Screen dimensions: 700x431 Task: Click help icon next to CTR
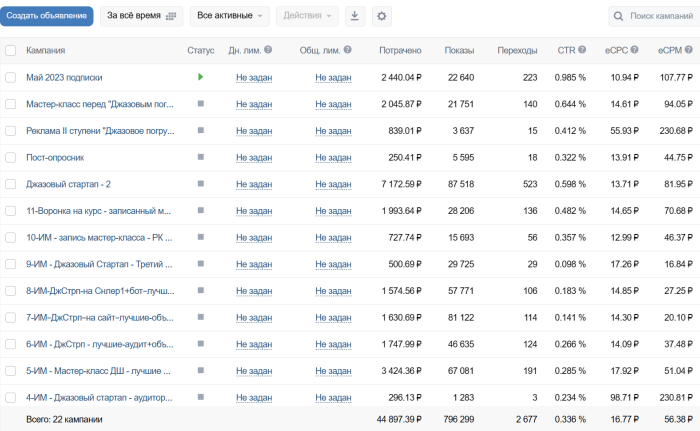(582, 50)
